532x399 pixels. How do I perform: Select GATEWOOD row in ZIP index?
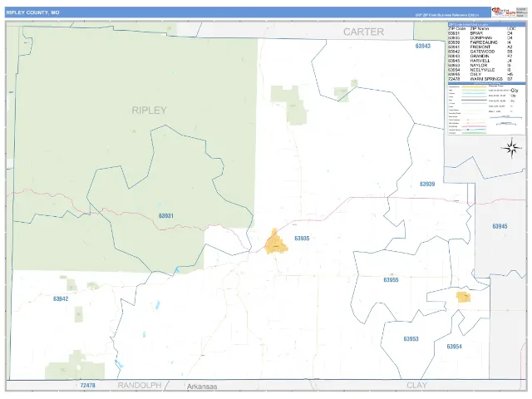coord(480,52)
